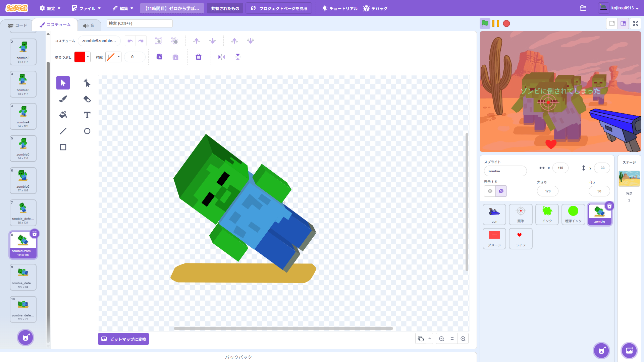The height and width of the screenshot is (362, 644).
Task: Click ビットマップに変換 button
Action: (123, 339)
